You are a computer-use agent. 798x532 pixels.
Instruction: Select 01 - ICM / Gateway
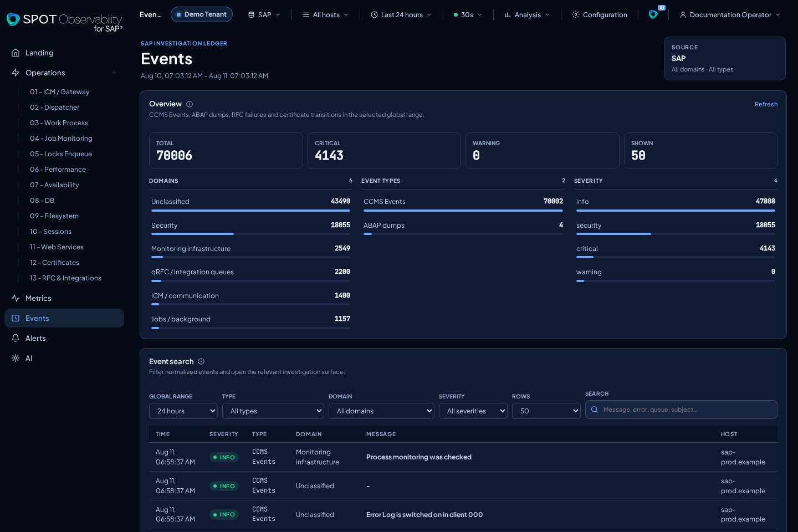(60, 92)
